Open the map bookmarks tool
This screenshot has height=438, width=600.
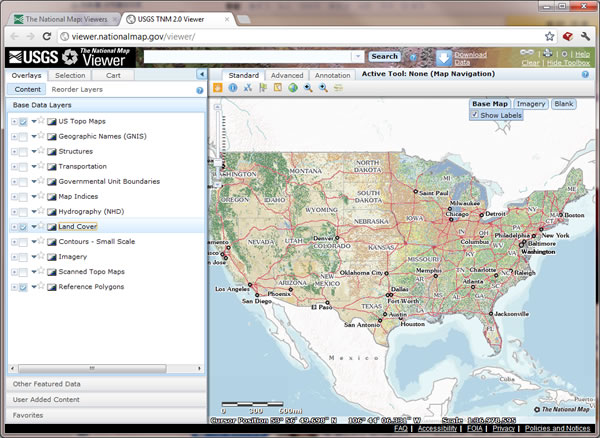tap(278, 88)
